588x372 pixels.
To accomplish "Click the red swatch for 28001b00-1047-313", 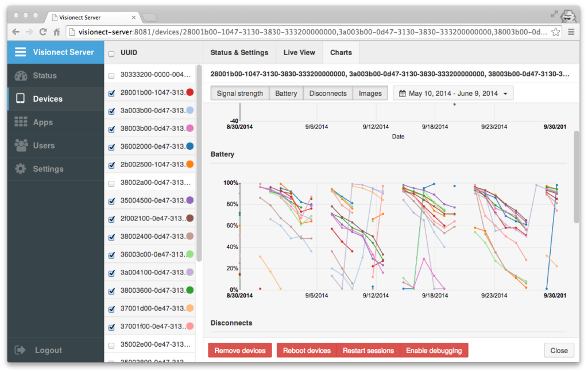I will pos(190,92).
